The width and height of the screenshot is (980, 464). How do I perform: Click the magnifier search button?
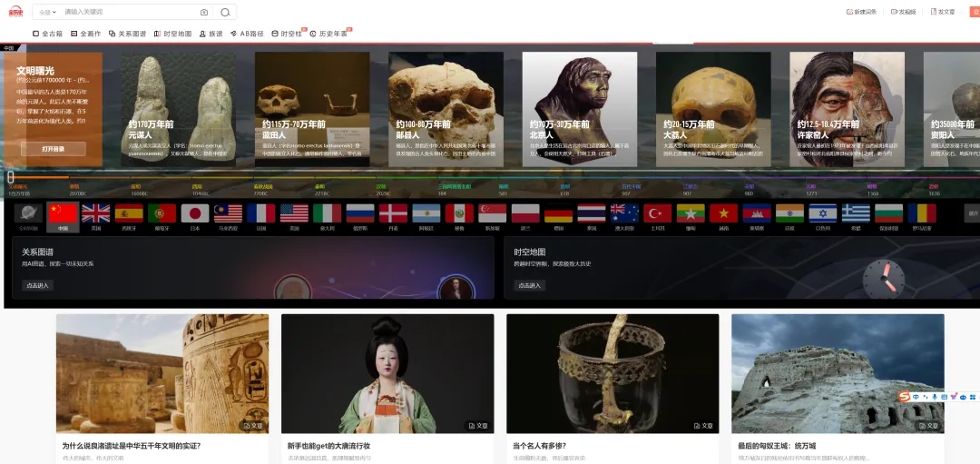225,12
